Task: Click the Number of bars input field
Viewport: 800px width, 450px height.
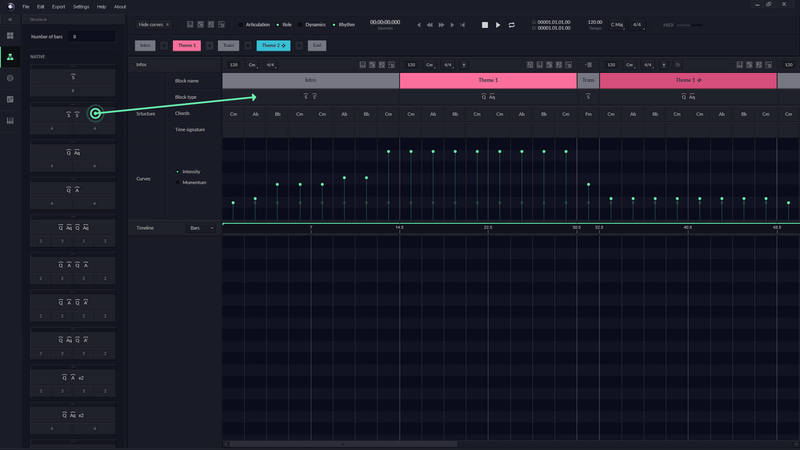Action: (x=91, y=36)
